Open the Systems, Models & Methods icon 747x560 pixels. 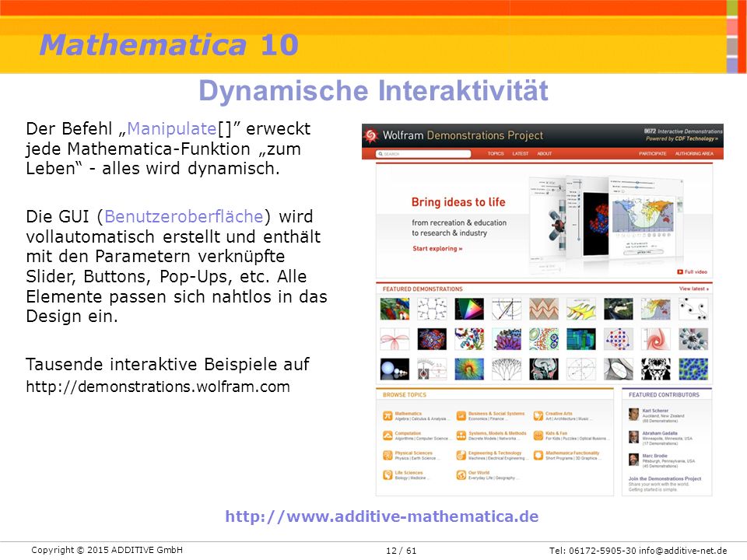coord(461,436)
